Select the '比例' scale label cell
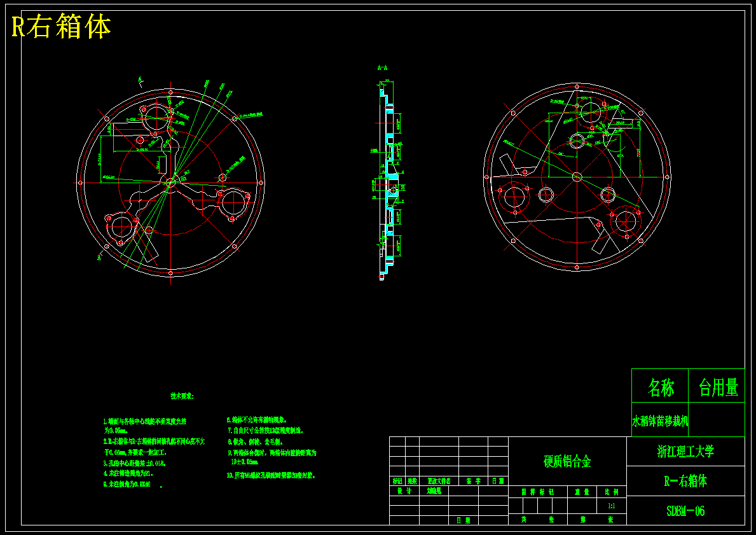 (x=612, y=492)
